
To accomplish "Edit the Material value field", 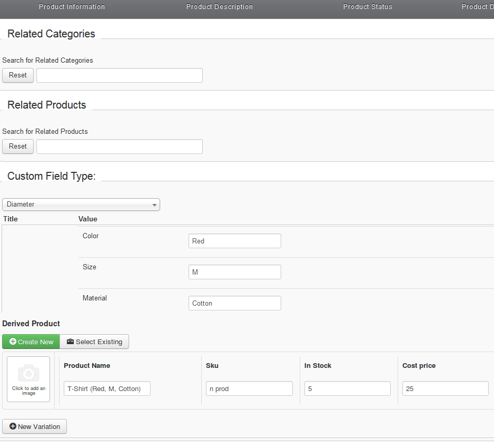I will 235,303.
